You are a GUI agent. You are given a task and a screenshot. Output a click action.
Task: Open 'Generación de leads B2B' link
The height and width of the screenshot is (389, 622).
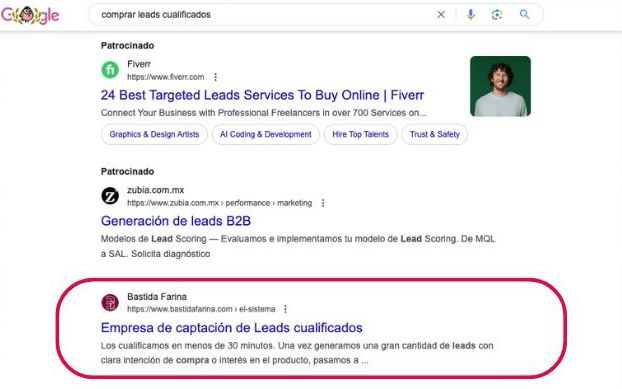tap(176, 221)
